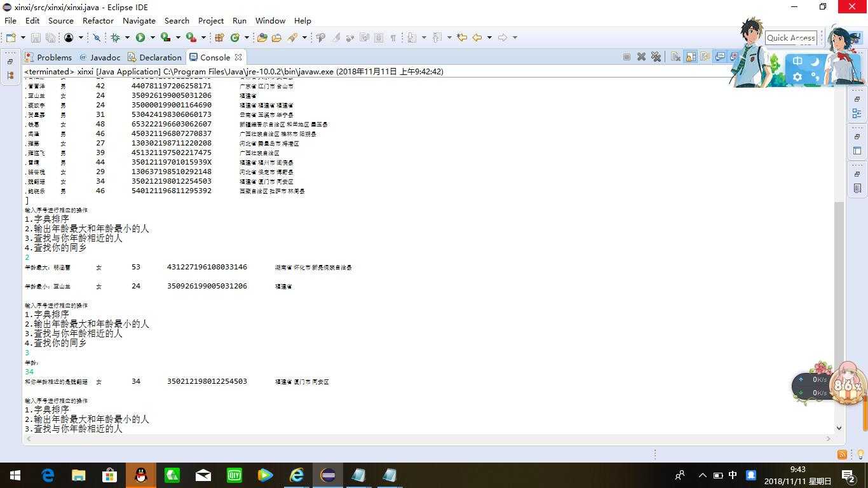
Task: Click the Coverage run icon
Action: tap(165, 37)
